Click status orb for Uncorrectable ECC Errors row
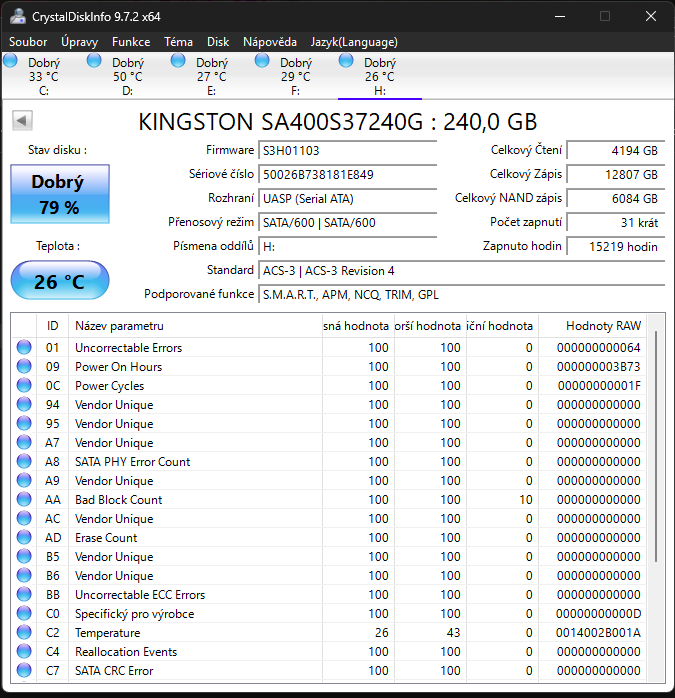The width and height of the screenshot is (675, 698). click(x=24, y=594)
